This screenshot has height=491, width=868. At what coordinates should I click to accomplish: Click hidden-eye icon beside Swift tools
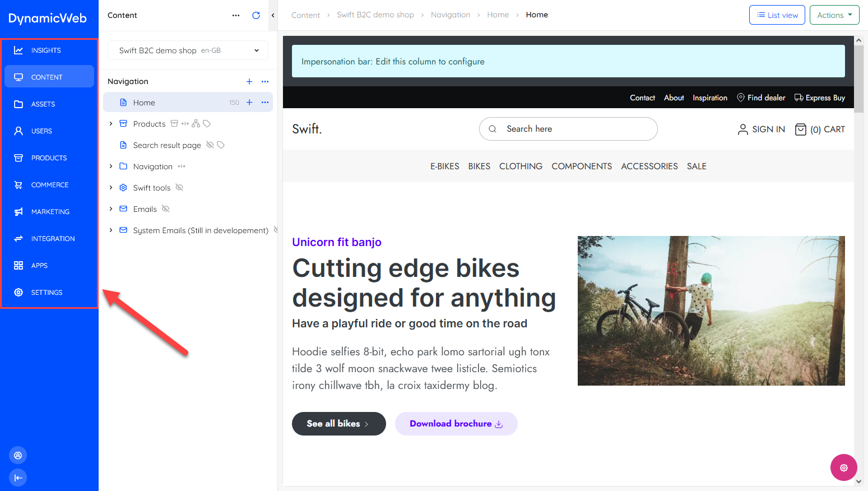[x=179, y=187]
